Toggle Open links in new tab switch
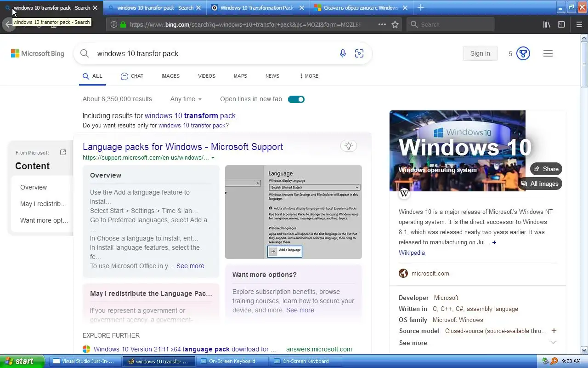The width and height of the screenshot is (588, 368). point(296,99)
